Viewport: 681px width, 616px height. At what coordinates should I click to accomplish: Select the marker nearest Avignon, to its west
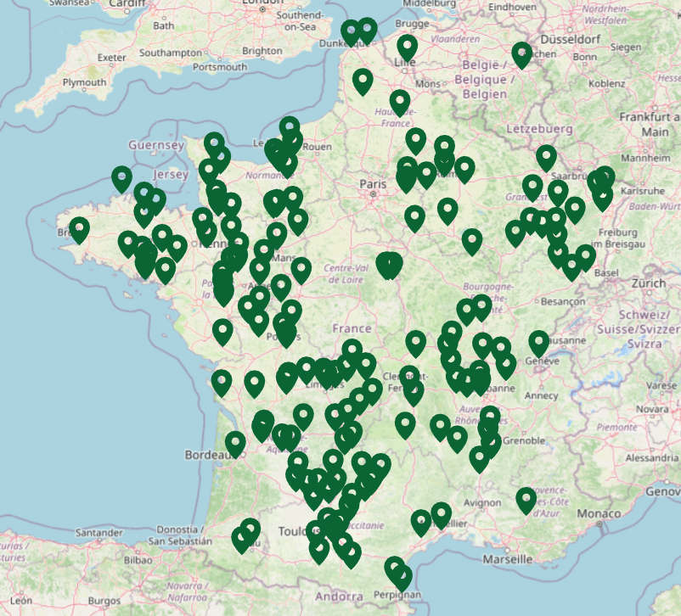coord(441,514)
